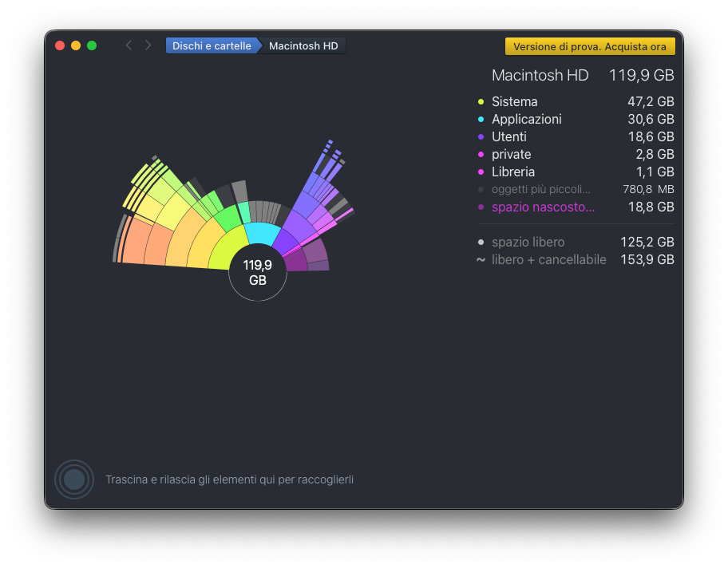Click the spazio nascosto link
The image size is (728, 568).
tap(544, 207)
